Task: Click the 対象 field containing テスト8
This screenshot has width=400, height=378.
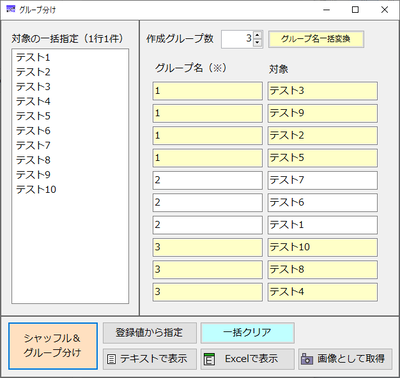Action: coord(323,269)
